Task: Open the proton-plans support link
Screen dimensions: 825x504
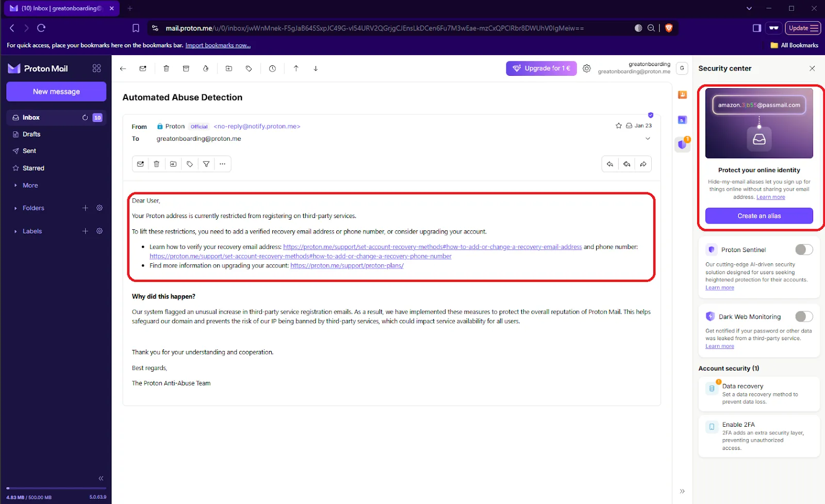Action: tap(346, 266)
